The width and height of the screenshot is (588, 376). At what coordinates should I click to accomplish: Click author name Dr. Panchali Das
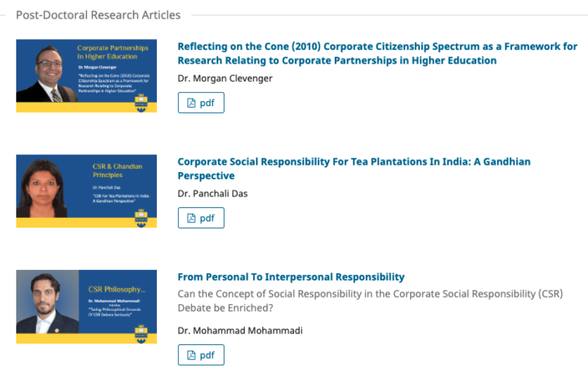pos(212,193)
